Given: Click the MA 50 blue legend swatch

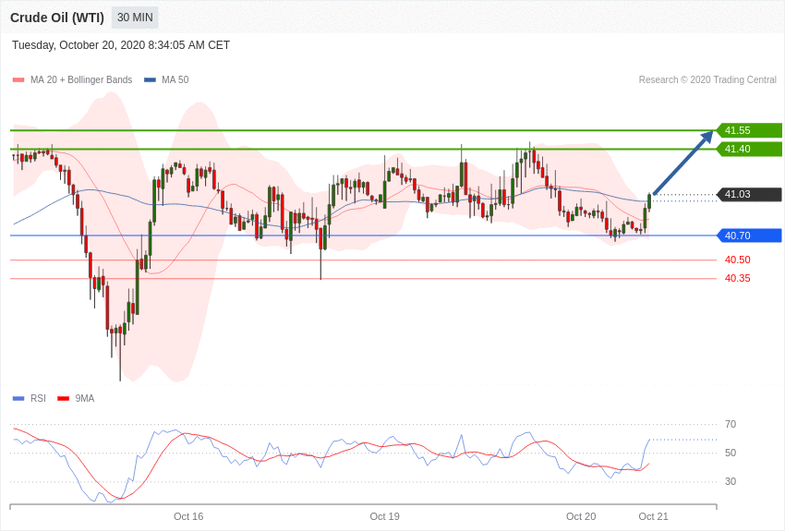Looking at the screenshot, I should click(x=150, y=80).
